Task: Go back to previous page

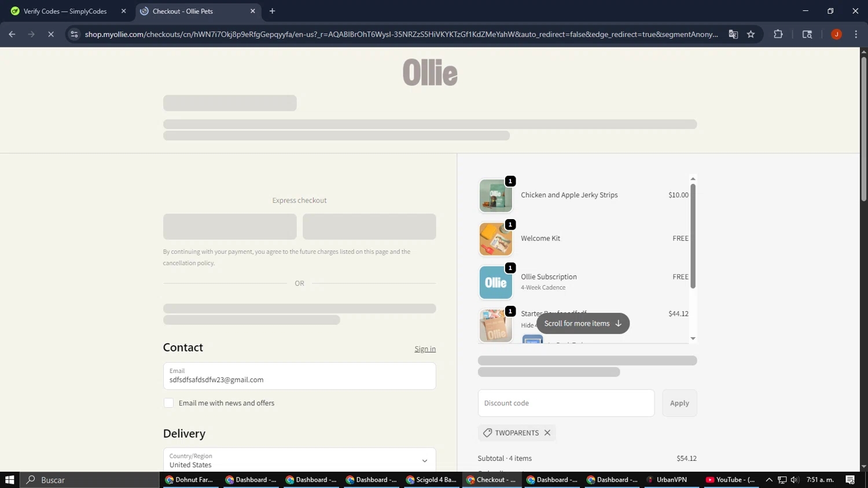Action: pyautogui.click(x=12, y=34)
